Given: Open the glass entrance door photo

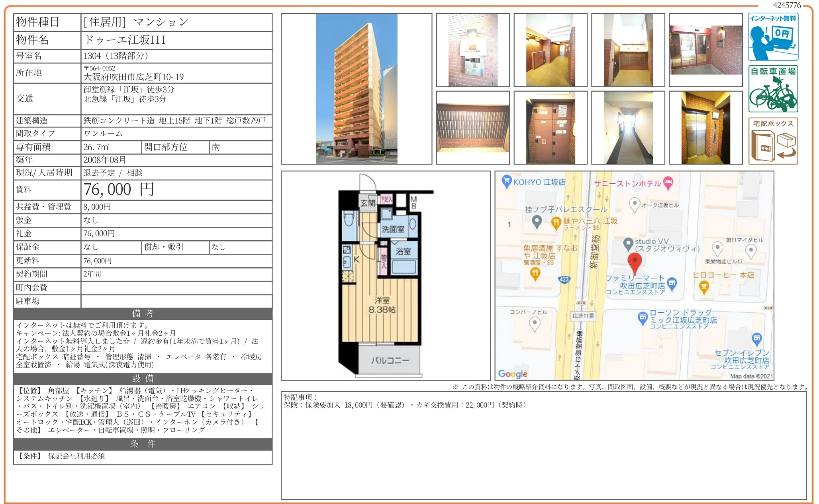Looking at the screenshot, I should tap(705, 50).
